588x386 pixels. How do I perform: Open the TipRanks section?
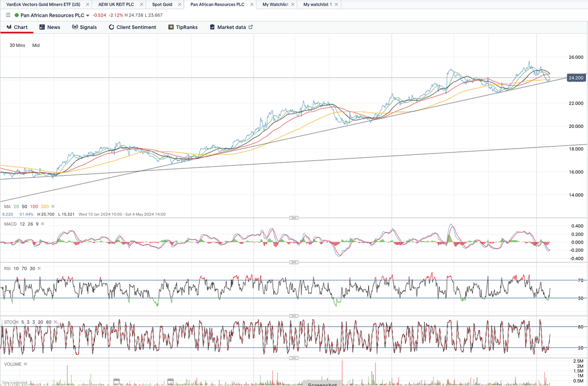183,27
